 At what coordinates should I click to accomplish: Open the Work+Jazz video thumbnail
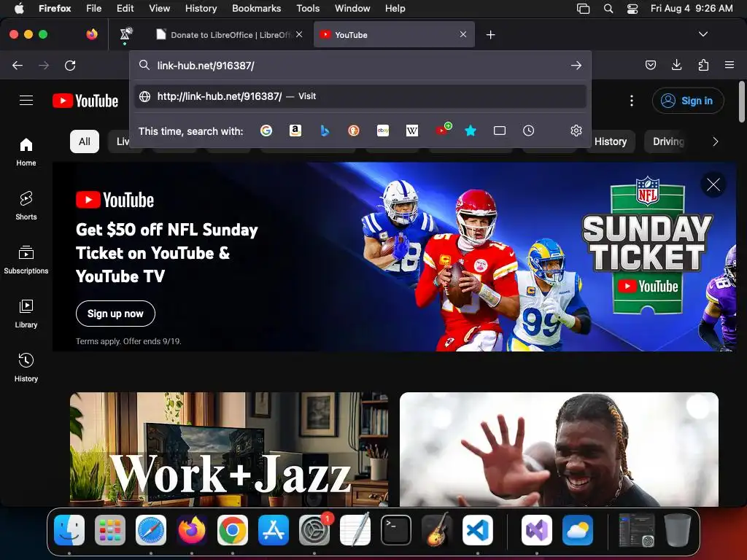pyautogui.click(x=228, y=449)
